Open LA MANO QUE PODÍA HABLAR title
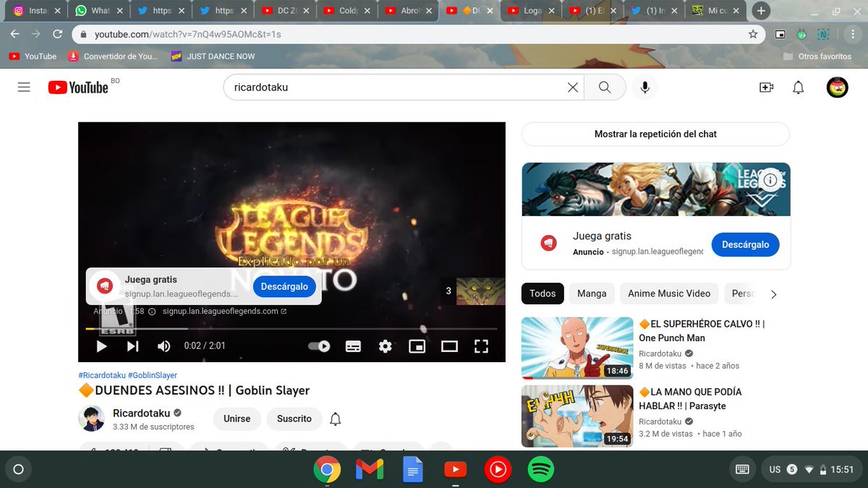This screenshot has height=488, width=868. pos(690,399)
